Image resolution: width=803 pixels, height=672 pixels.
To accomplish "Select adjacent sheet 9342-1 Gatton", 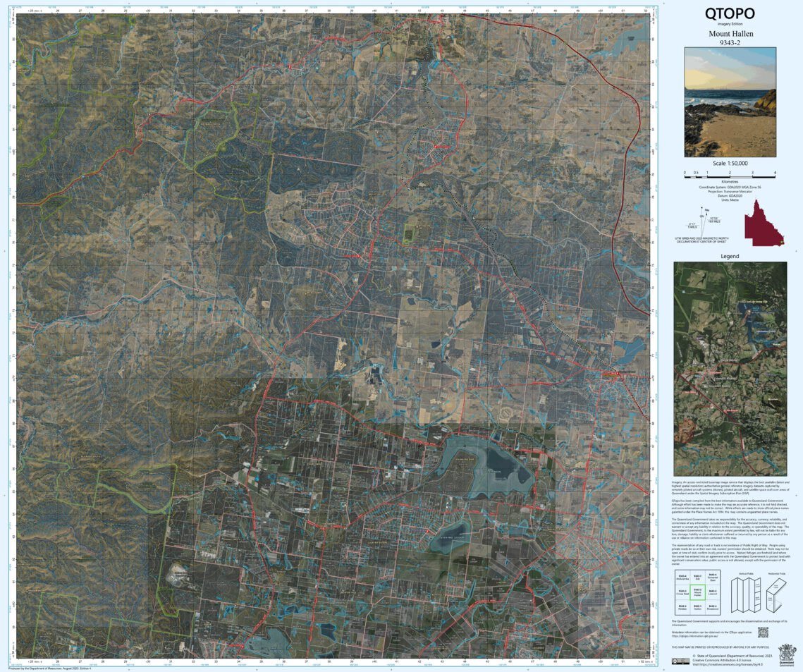I will pos(699,607).
